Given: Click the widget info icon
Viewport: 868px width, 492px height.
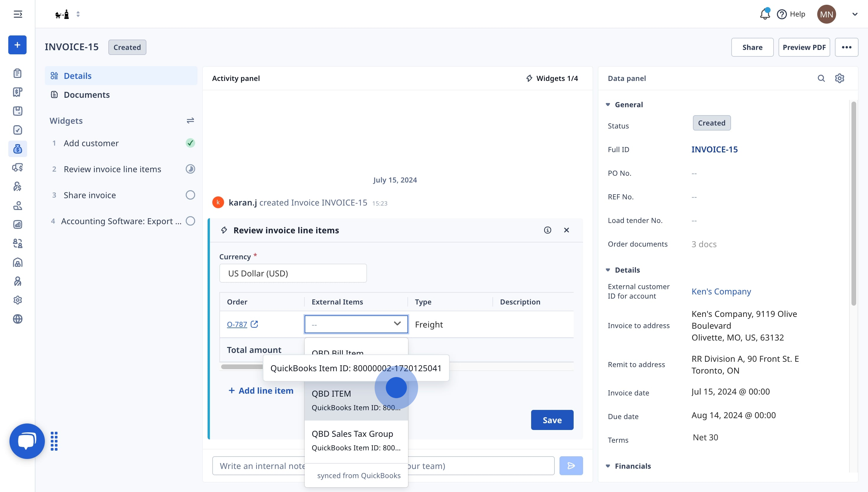Looking at the screenshot, I should pyautogui.click(x=547, y=230).
